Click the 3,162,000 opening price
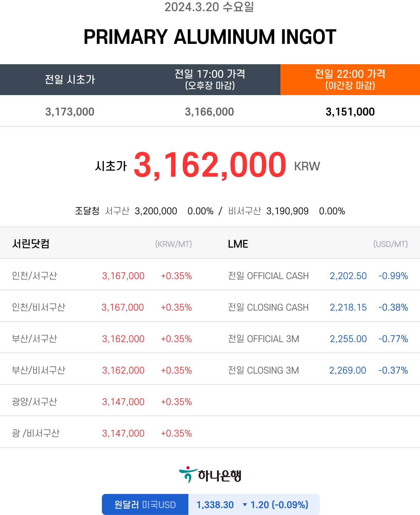The image size is (420, 515). [x=210, y=165]
